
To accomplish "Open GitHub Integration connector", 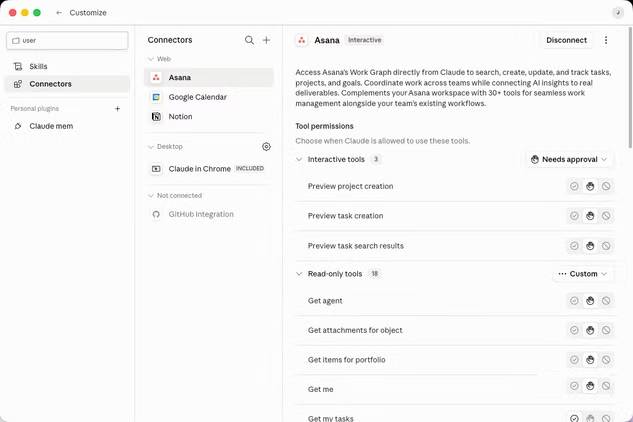I will pos(209,214).
